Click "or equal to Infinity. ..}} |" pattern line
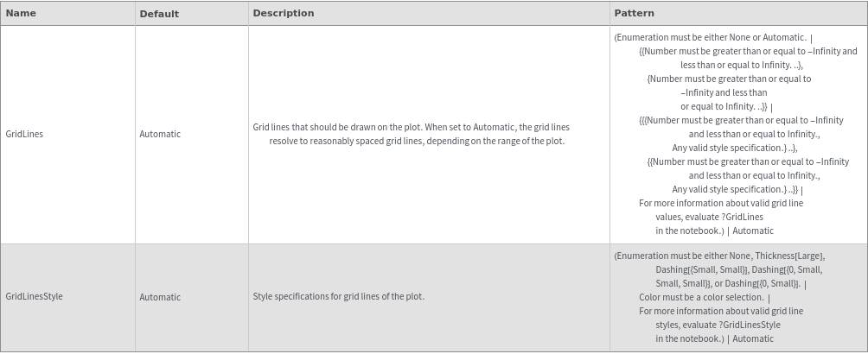This screenshot has width=868, height=354. click(724, 106)
